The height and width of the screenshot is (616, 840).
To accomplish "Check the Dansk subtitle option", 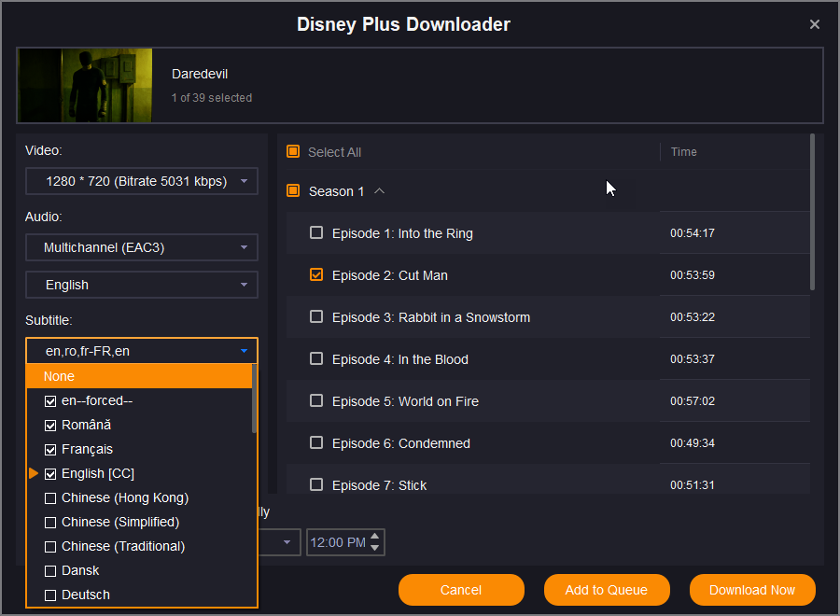I will coord(50,571).
